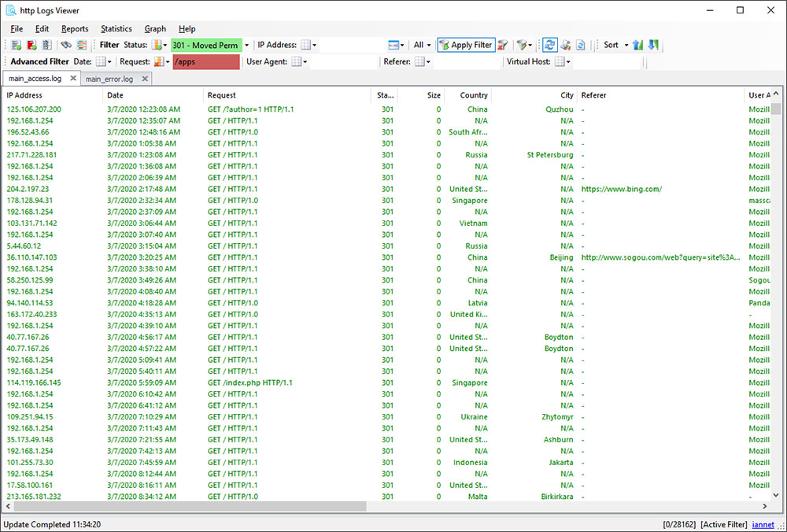Click the red /apps request filter field
787x532 pixels.
point(206,61)
